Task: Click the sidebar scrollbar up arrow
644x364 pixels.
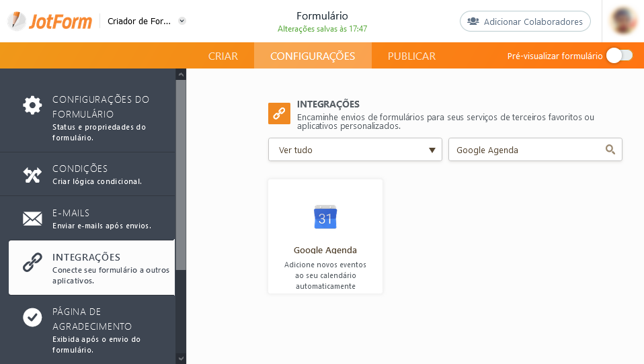Action: [x=181, y=75]
